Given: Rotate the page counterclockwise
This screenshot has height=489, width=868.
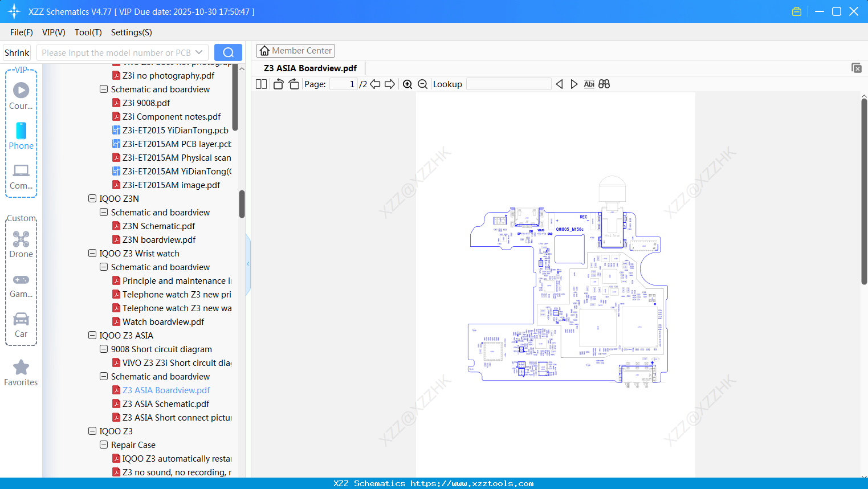Looking at the screenshot, I should (x=278, y=84).
